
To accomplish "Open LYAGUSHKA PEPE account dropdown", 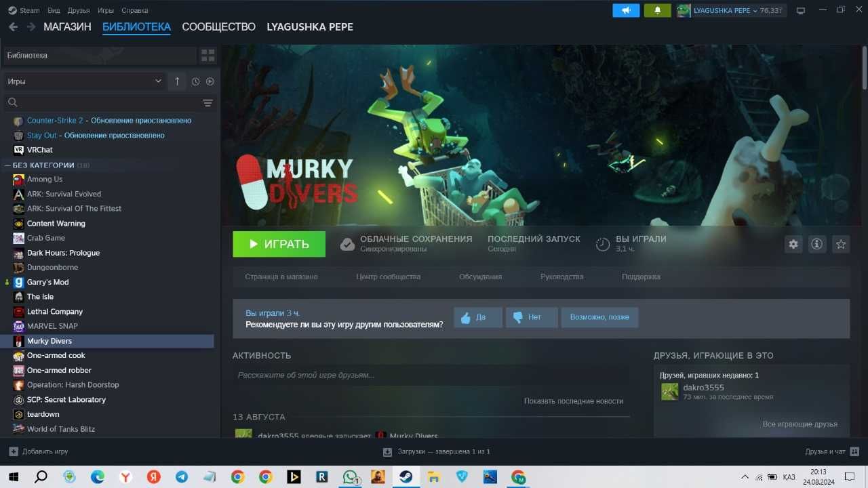I will point(730,10).
